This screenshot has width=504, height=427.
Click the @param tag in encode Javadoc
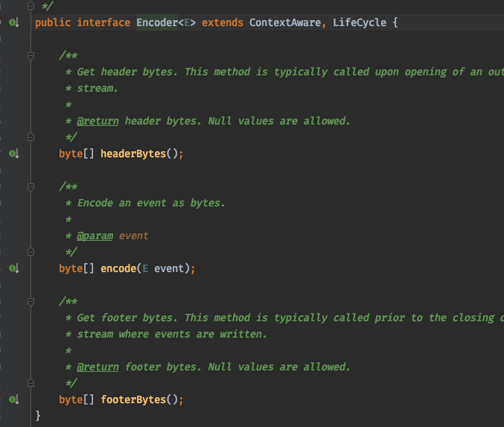95,236
